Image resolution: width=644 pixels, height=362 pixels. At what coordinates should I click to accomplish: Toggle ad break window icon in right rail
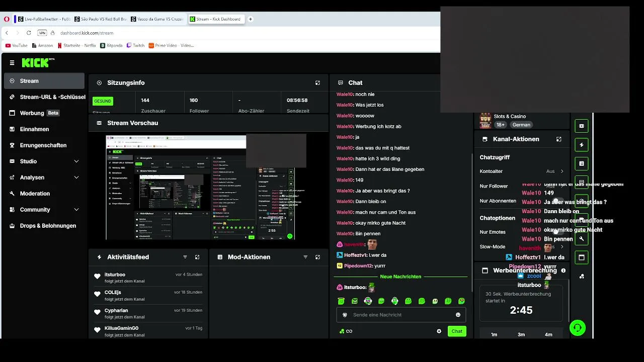pyautogui.click(x=582, y=257)
